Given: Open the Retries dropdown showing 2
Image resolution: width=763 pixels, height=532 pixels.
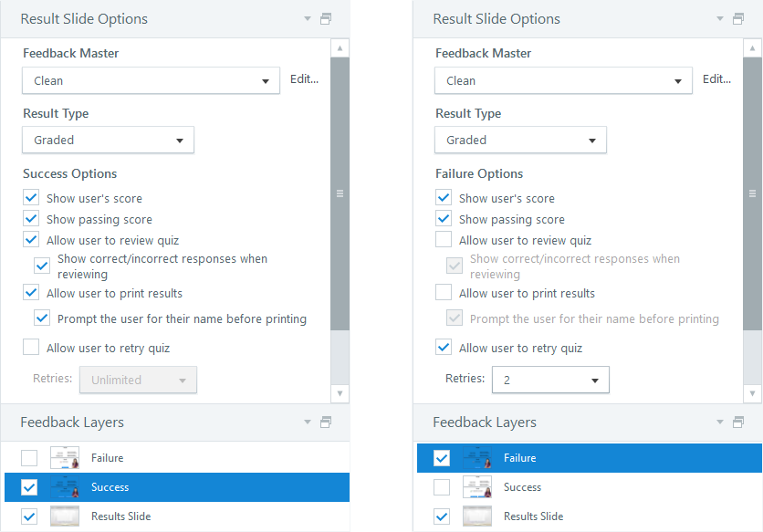Looking at the screenshot, I should click(549, 380).
